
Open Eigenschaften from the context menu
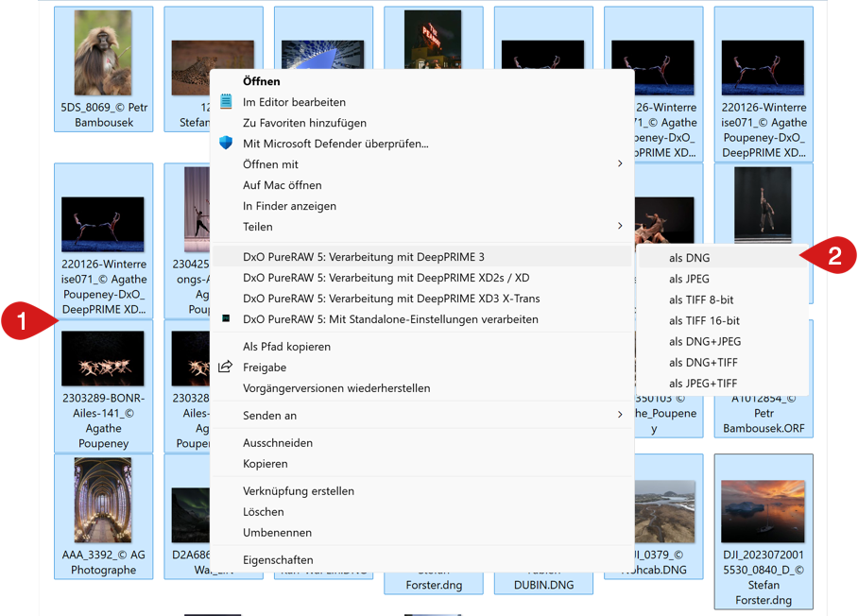coord(278,559)
